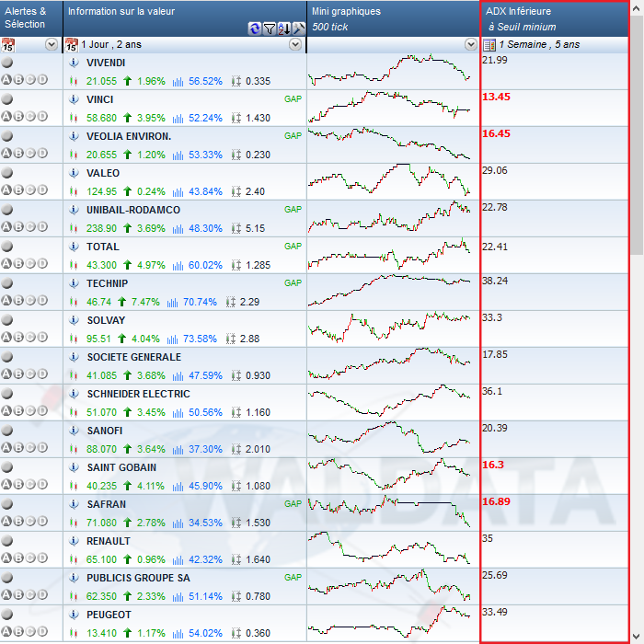
Task: Click the ADX value 38.24 for TECHNIP
Action: click(x=495, y=281)
